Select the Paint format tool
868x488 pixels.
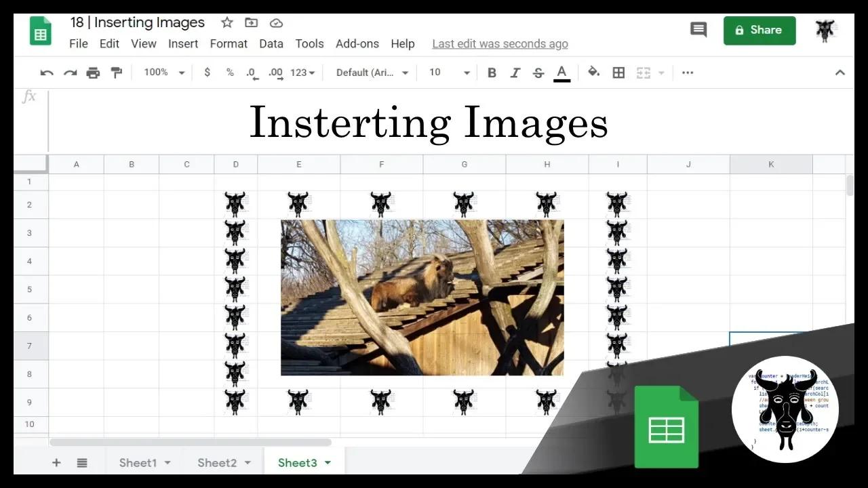116,72
